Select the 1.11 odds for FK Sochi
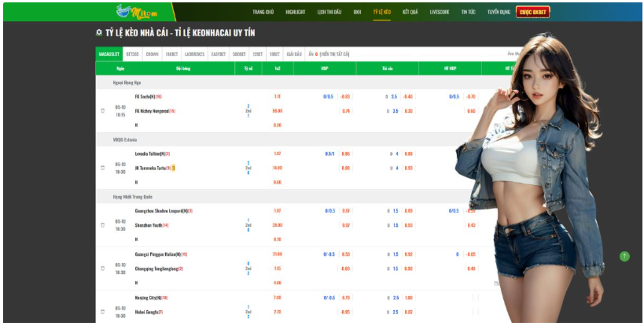 click(x=277, y=97)
